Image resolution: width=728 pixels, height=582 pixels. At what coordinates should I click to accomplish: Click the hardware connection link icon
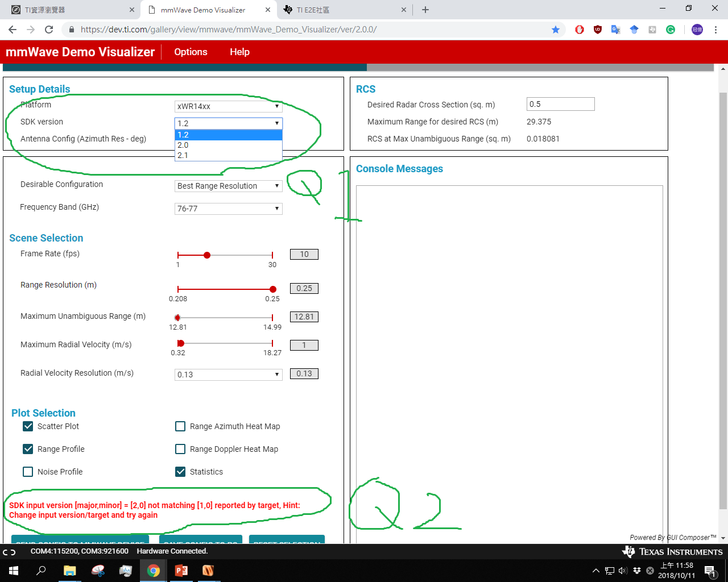9,552
